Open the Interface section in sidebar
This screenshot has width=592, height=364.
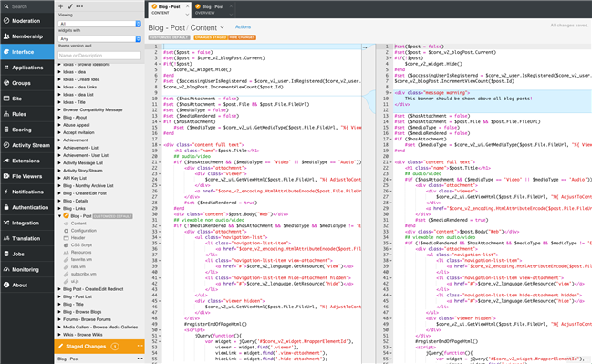click(26, 52)
